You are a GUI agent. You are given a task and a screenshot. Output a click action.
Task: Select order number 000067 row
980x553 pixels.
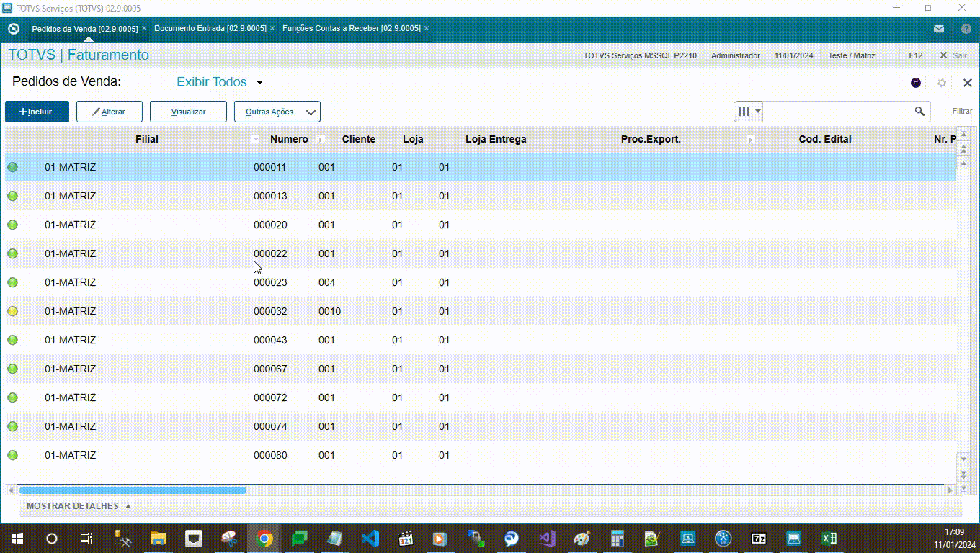coord(481,369)
